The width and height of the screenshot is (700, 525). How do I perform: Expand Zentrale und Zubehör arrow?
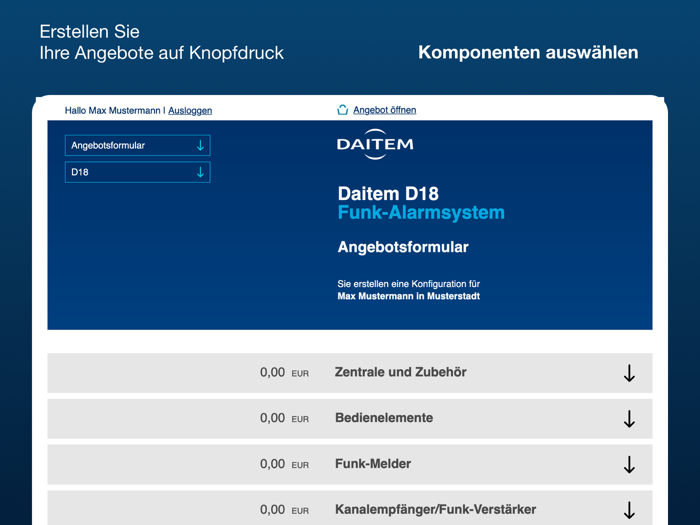pos(629,373)
